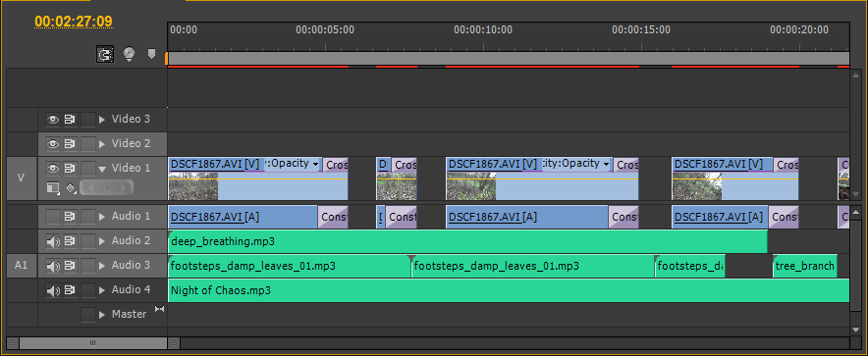
Task: Select the deep_breathing.mp3 clip
Action: click(x=467, y=241)
